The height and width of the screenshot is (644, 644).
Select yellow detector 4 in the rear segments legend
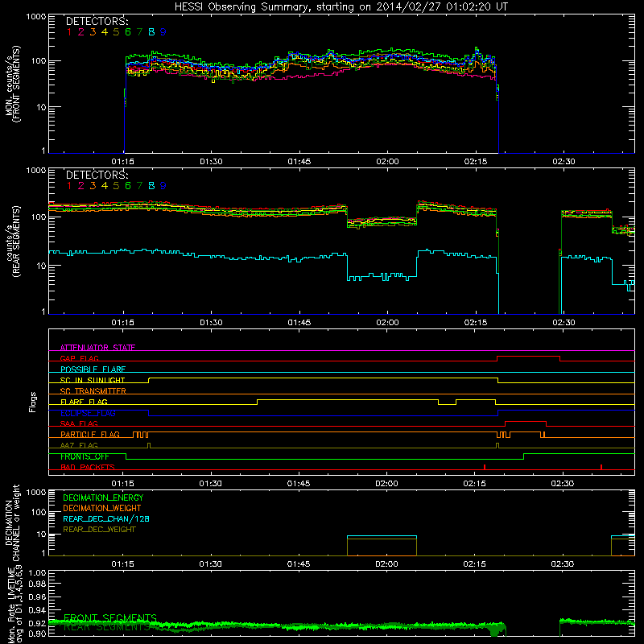(105, 186)
